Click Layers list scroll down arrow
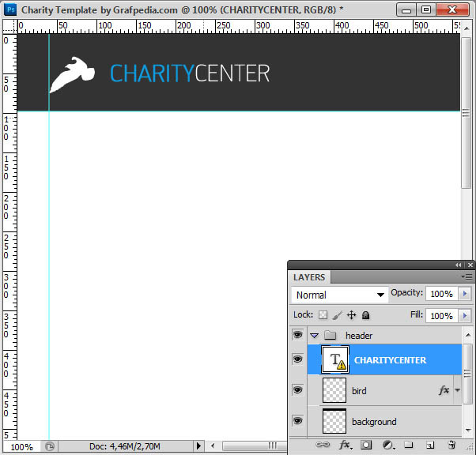Image resolution: width=476 pixels, height=455 pixels. click(468, 430)
